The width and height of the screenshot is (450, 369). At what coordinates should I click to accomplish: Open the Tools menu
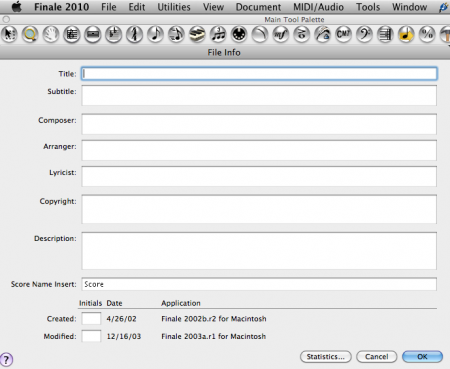tap(368, 7)
